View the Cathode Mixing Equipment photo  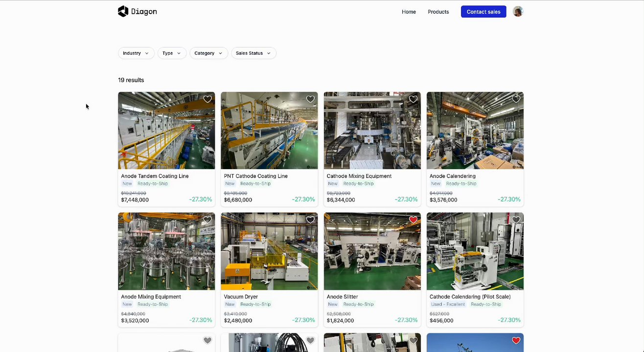(372, 131)
